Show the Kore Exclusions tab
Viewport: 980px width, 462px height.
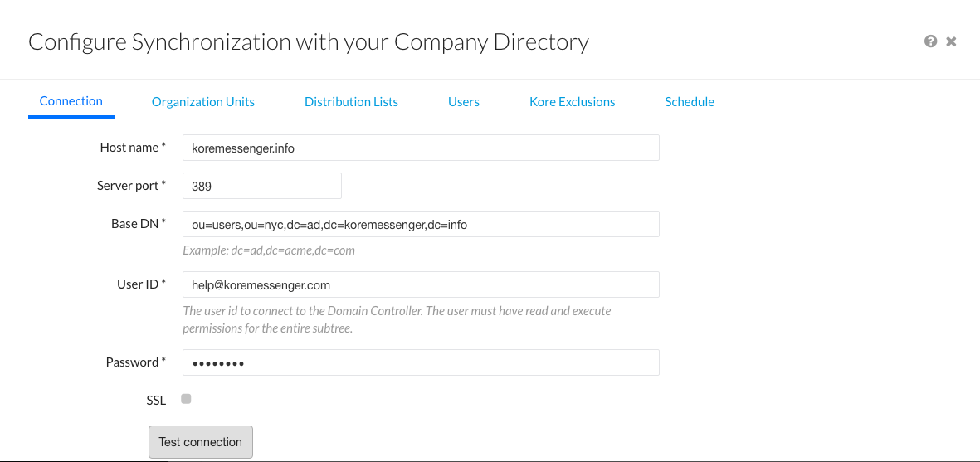573,102
